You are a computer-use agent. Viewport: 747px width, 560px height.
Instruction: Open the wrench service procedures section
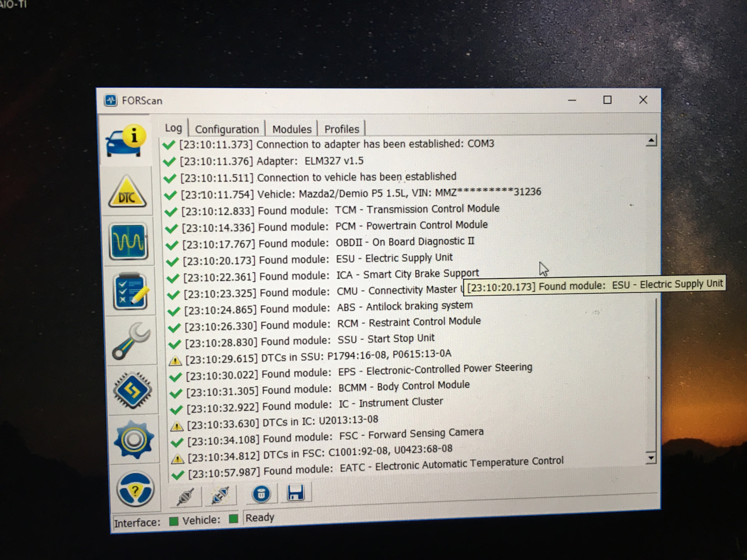pyautogui.click(x=131, y=341)
